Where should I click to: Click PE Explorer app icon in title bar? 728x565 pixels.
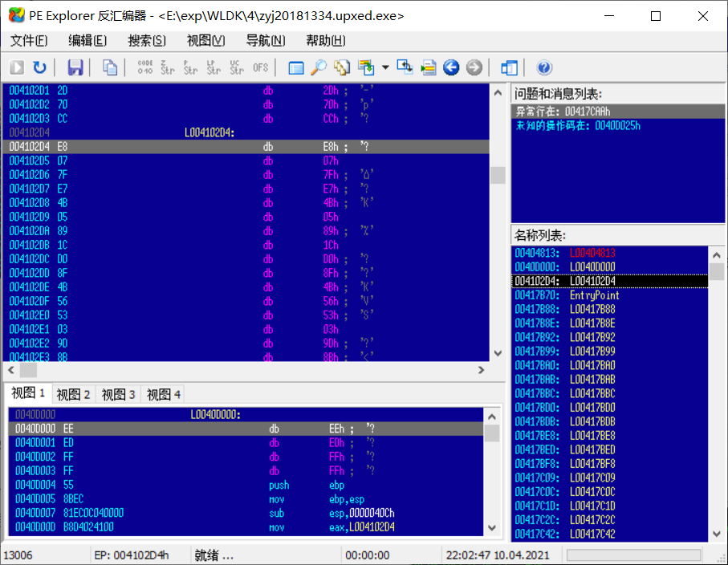[x=17, y=15]
